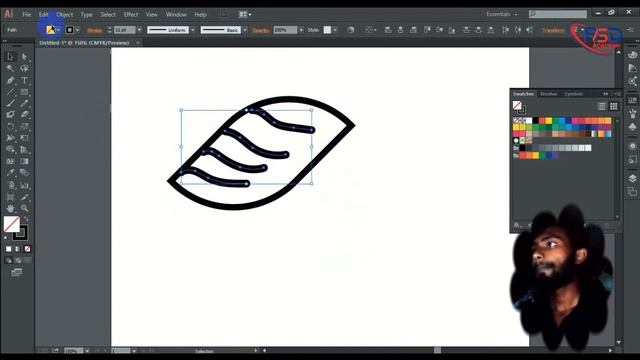Viewport: 640px width, 360px height.
Task: Pick the black swatch in first swatch row
Action: pyautogui.click(x=536, y=120)
